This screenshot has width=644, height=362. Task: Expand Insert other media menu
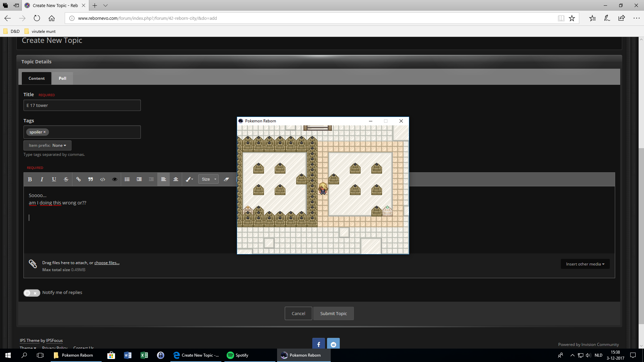[x=585, y=264]
